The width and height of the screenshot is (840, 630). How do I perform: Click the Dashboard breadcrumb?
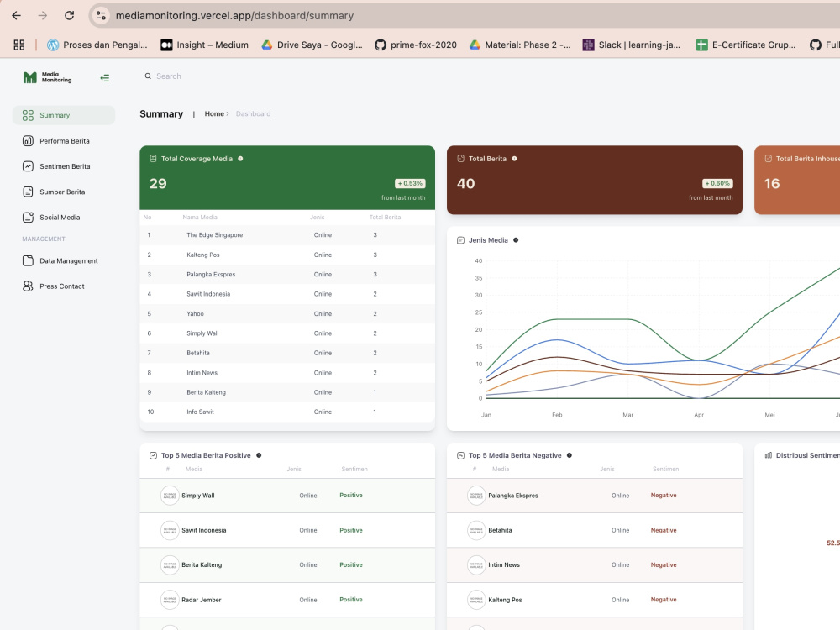point(254,113)
